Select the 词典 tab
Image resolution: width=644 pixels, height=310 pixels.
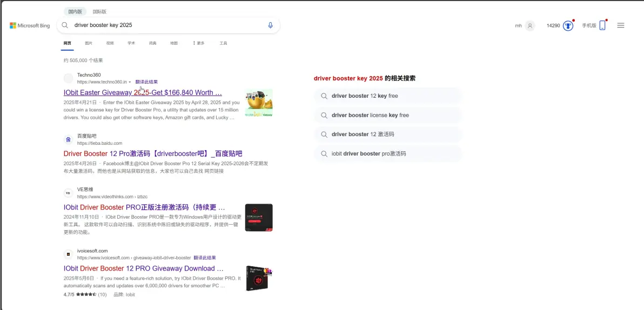(152, 43)
